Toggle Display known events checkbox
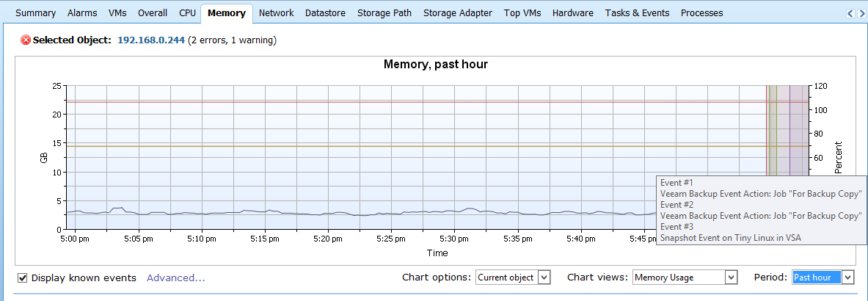This screenshot has width=868, height=301. pos(23,278)
